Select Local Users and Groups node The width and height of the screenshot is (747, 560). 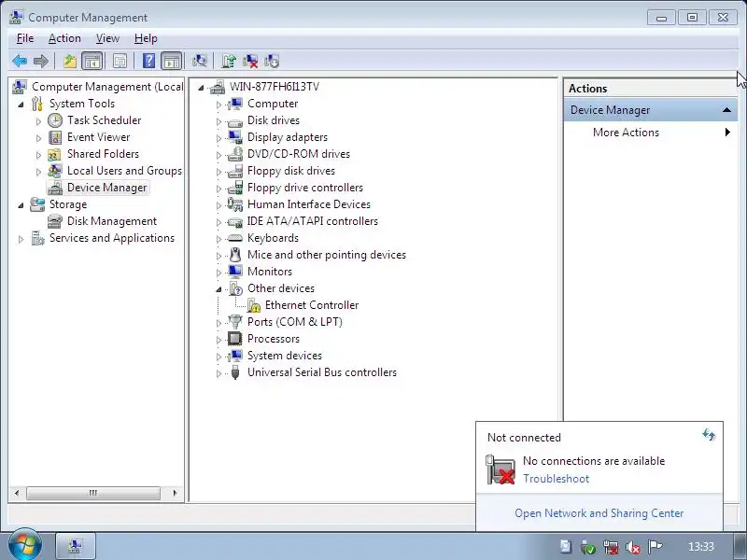(124, 171)
